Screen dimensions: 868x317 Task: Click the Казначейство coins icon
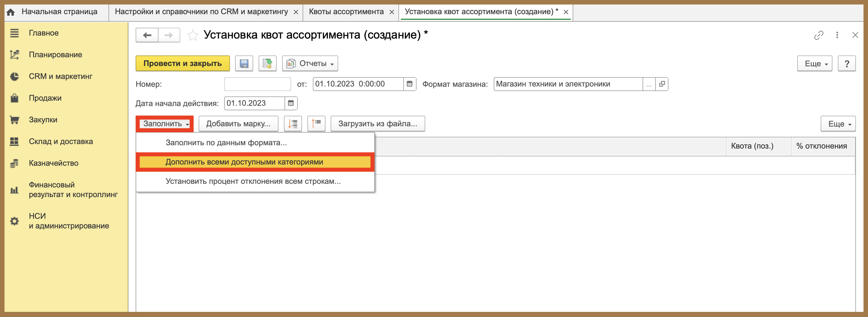pos(14,163)
